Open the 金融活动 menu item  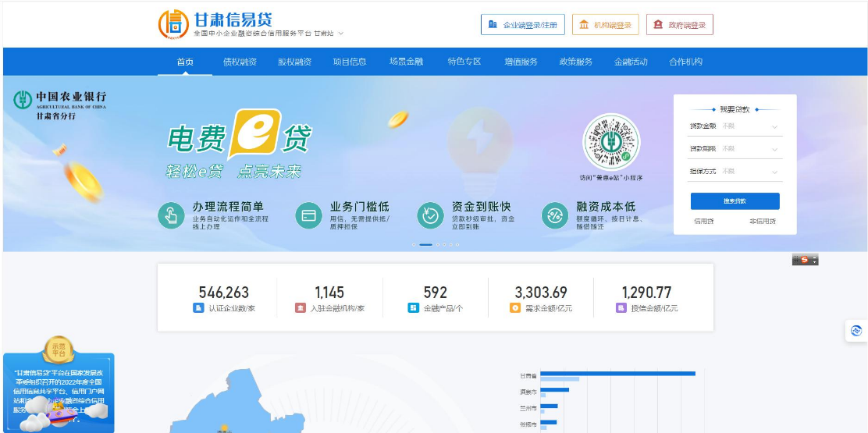pyautogui.click(x=631, y=62)
